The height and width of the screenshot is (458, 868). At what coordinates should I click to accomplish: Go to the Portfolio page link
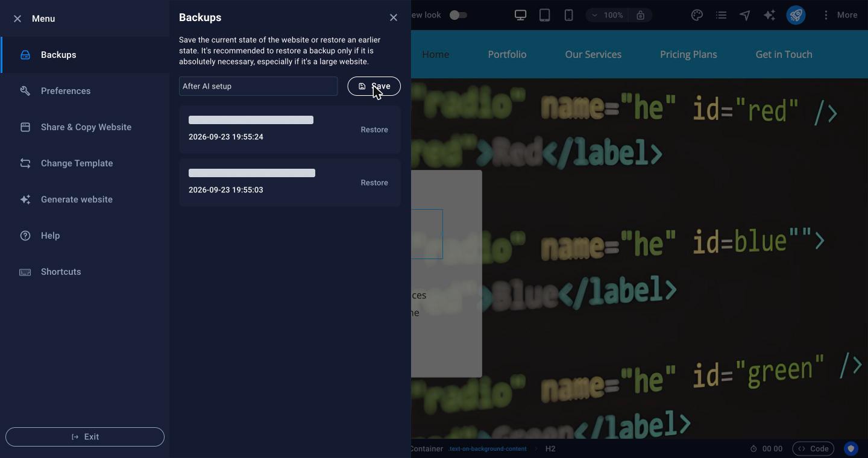point(507,54)
